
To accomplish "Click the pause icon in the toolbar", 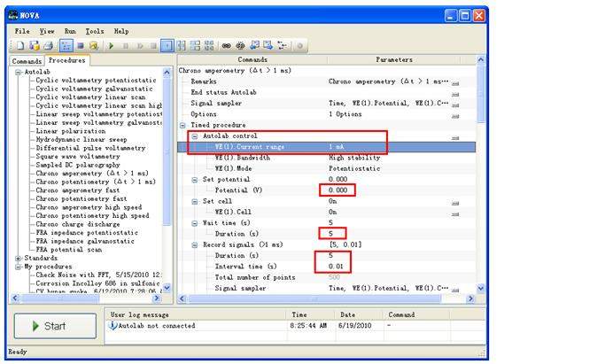I will coord(126,46).
